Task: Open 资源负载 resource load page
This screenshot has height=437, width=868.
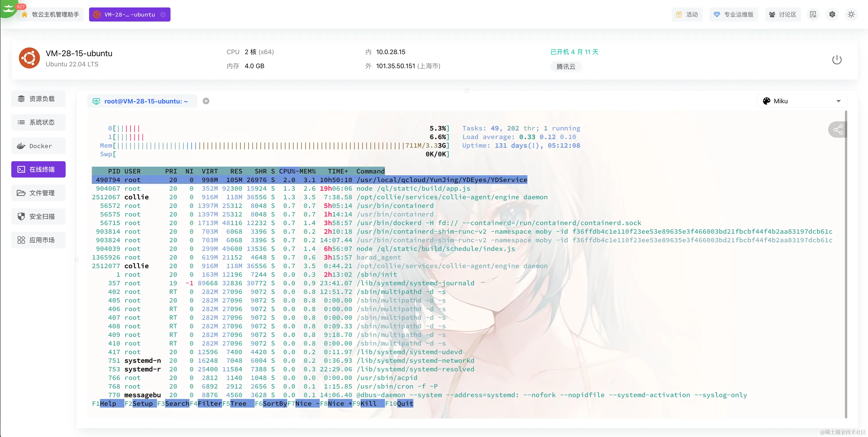Action: [x=38, y=99]
